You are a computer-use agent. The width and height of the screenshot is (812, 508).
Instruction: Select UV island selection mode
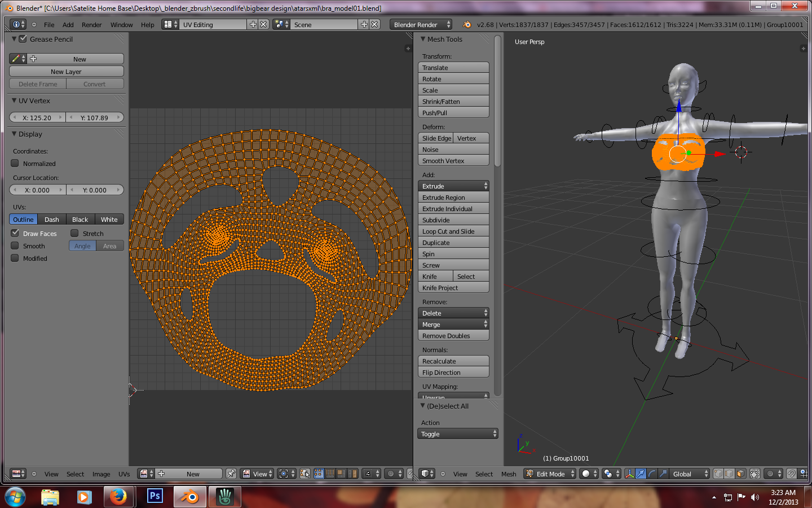click(x=352, y=474)
